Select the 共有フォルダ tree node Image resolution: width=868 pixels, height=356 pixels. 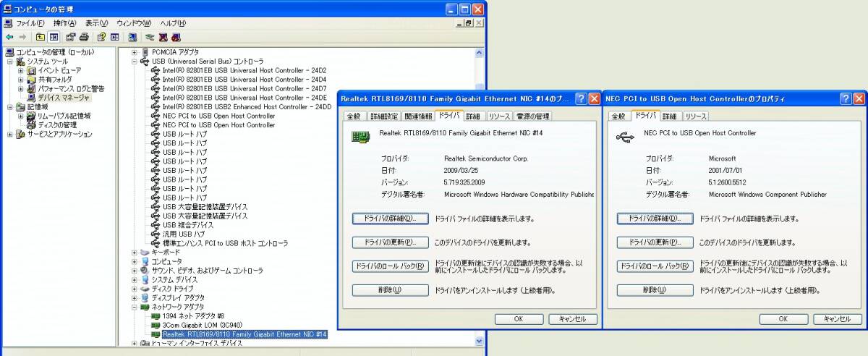click(x=55, y=80)
